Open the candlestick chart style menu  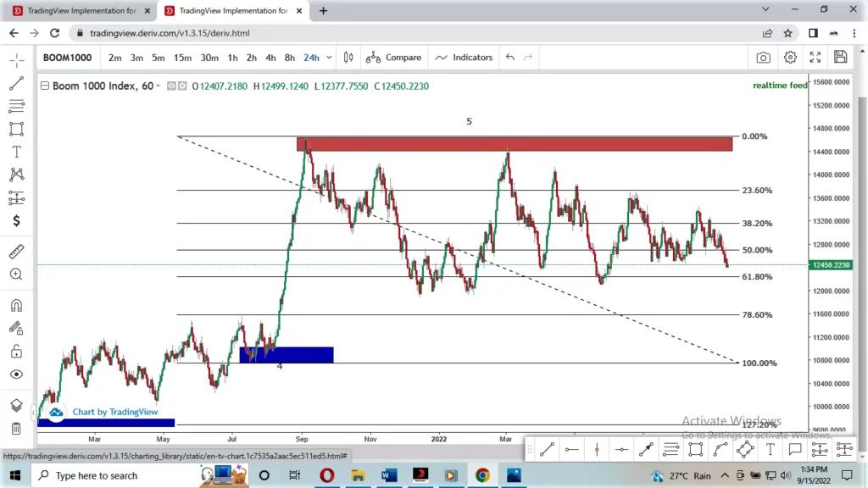tap(348, 58)
